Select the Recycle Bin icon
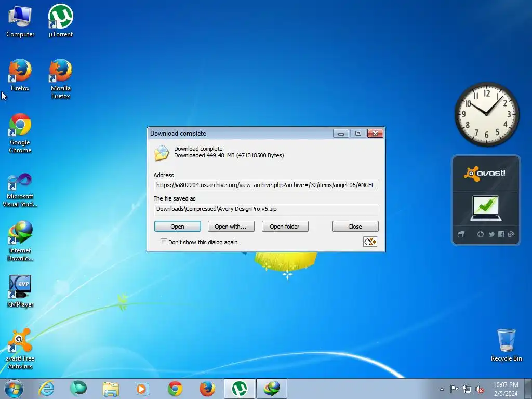This screenshot has height=399, width=532. 506,345
